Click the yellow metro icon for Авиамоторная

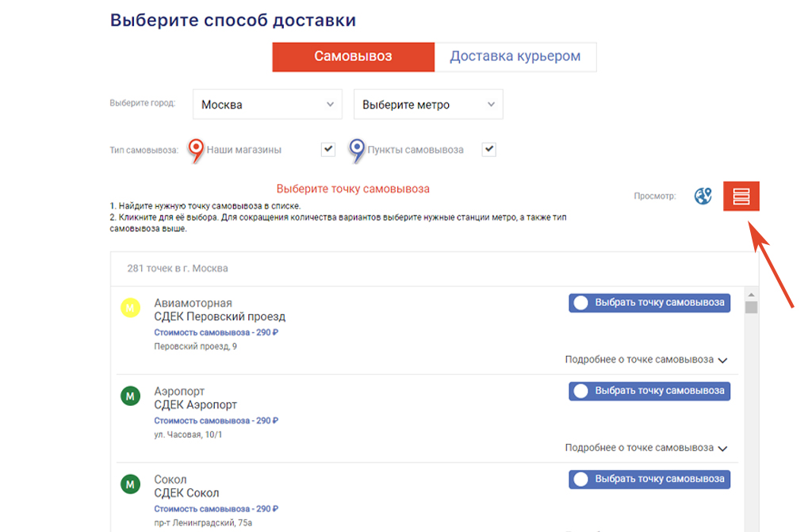tap(131, 308)
